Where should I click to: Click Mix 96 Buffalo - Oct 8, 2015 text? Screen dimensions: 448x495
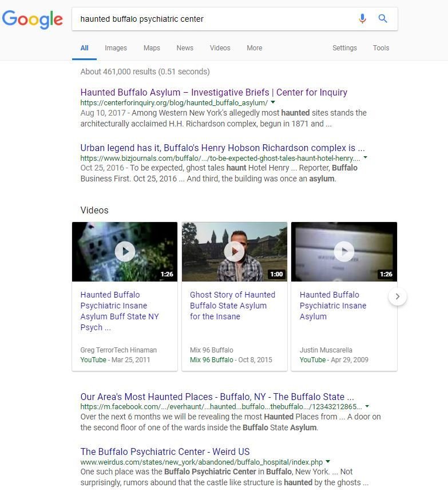231,360
